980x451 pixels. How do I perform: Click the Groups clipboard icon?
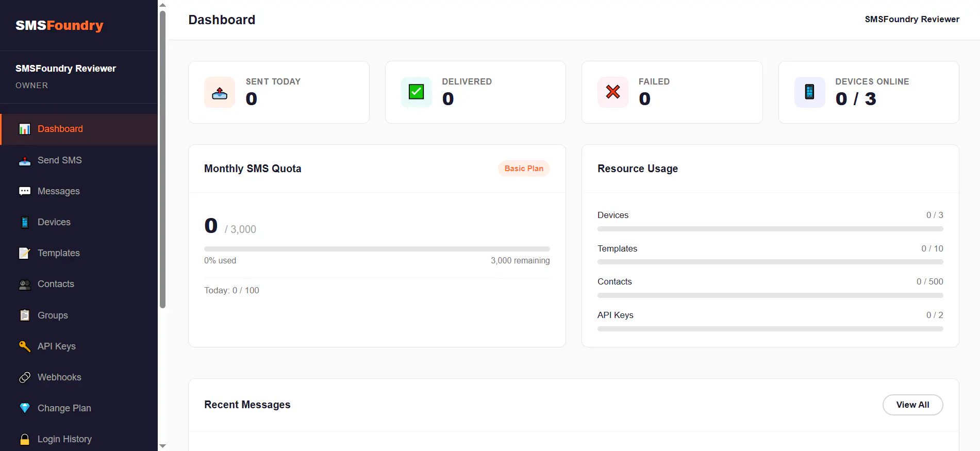[x=25, y=315]
